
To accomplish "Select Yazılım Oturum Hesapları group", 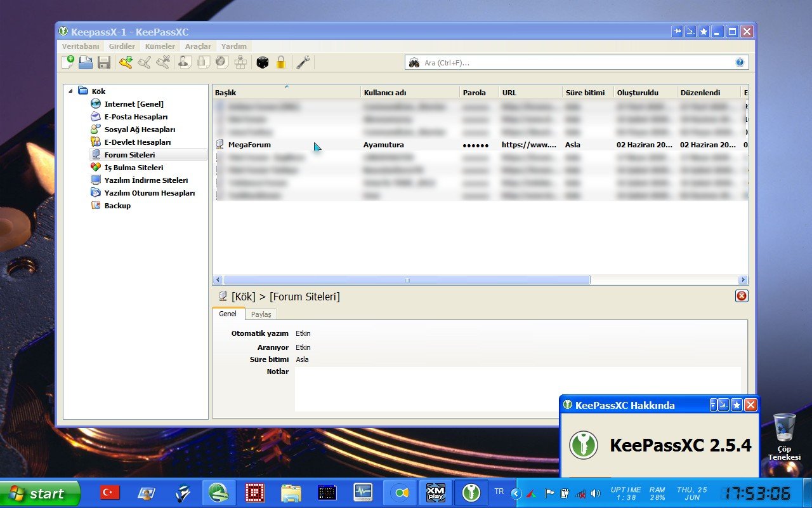I will point(150,193).
